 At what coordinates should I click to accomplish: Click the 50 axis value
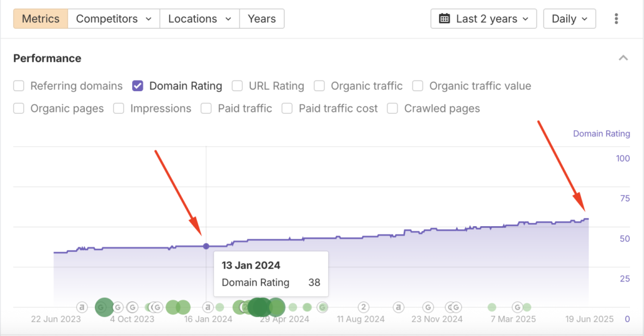point(625,239)
